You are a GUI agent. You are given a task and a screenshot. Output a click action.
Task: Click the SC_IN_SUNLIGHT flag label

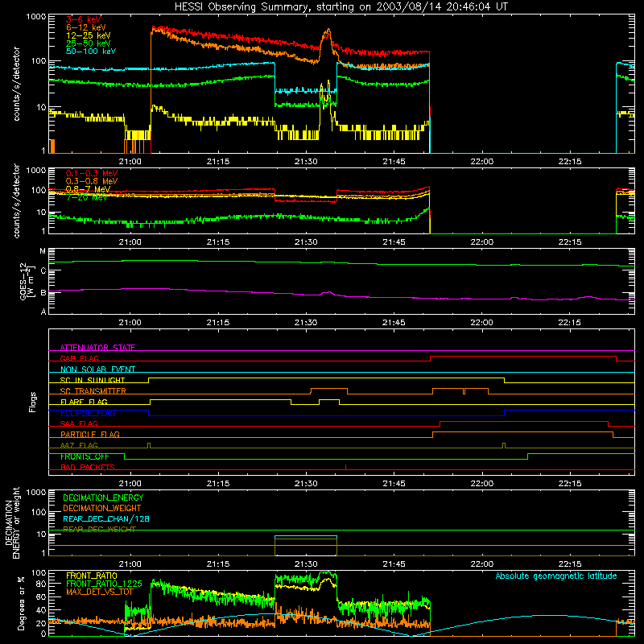tap(93, 380)
